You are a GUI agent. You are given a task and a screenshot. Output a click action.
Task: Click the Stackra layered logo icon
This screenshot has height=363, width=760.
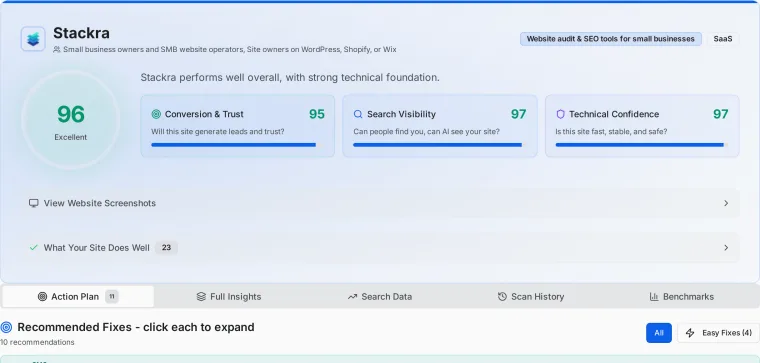click(x=33, y=39)
